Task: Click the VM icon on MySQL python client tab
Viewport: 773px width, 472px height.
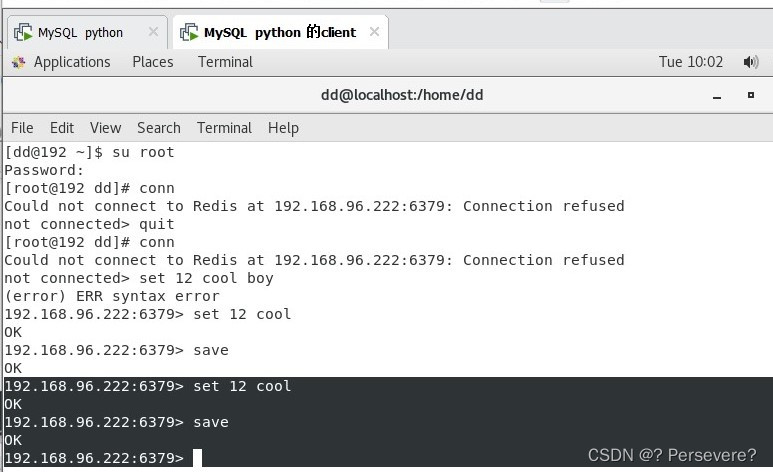Action: [x=189, y=33]
